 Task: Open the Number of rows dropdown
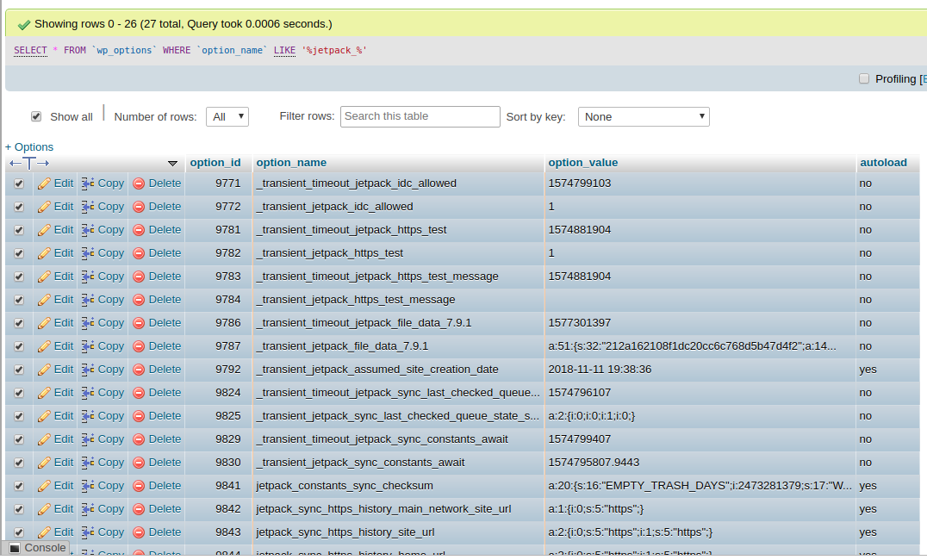coord(227,116)
